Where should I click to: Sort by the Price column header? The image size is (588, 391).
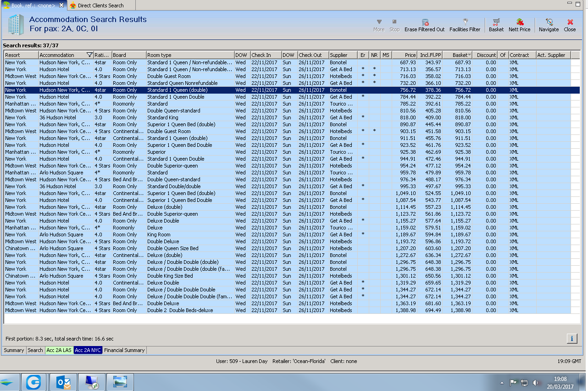coord(405,55)
